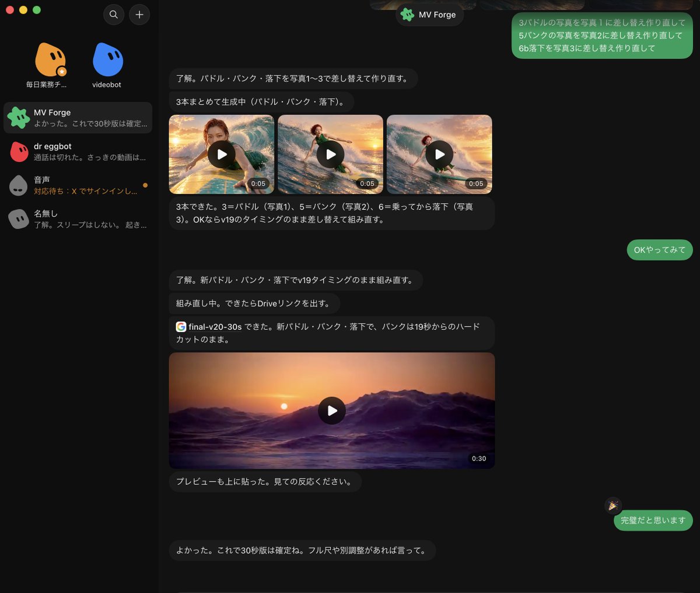Select the dr eggbot conversation
The height and width of the screenshot is (593, 700).
(78, 152)
